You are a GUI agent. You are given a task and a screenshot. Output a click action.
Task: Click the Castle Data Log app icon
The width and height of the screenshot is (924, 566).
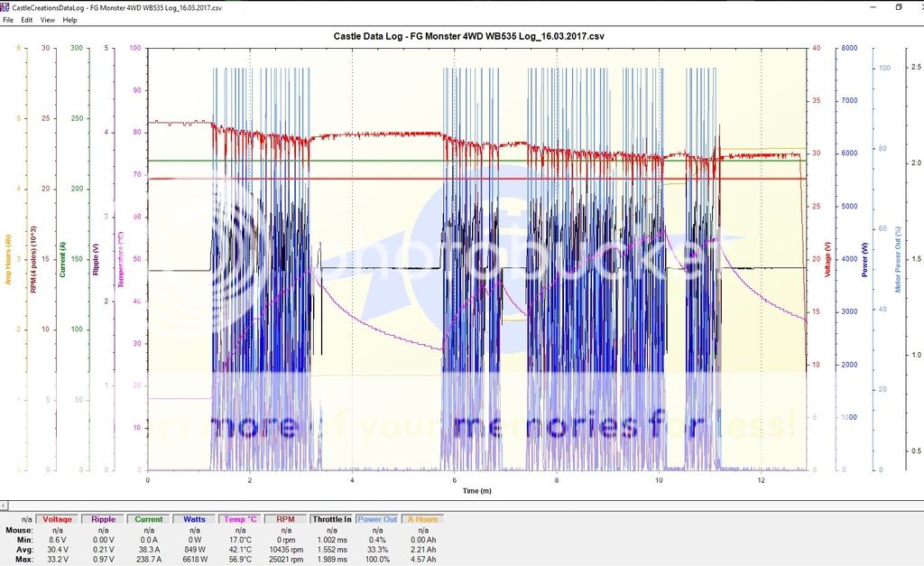coord(5,6)
